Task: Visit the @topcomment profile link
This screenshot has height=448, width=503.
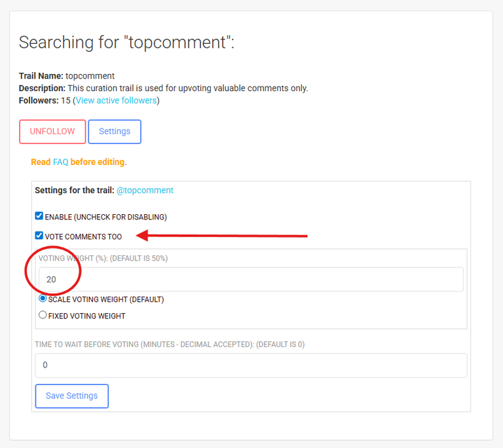Action: point(145,191)
